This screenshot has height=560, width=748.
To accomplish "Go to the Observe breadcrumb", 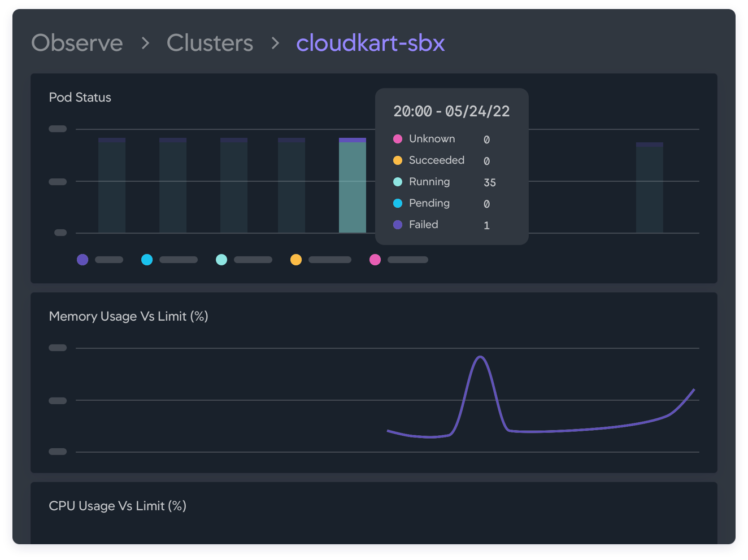I will (x=77, y=43).
